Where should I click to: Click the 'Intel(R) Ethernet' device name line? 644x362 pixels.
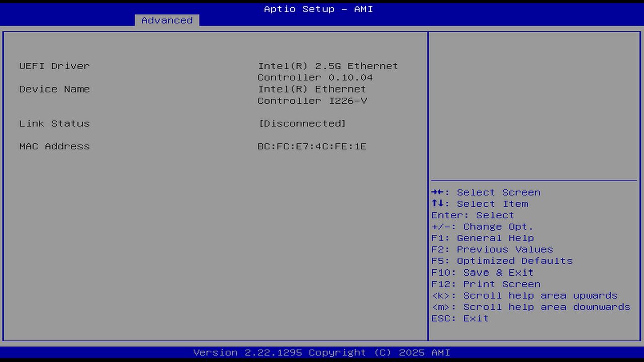click(x=312, y=89)
